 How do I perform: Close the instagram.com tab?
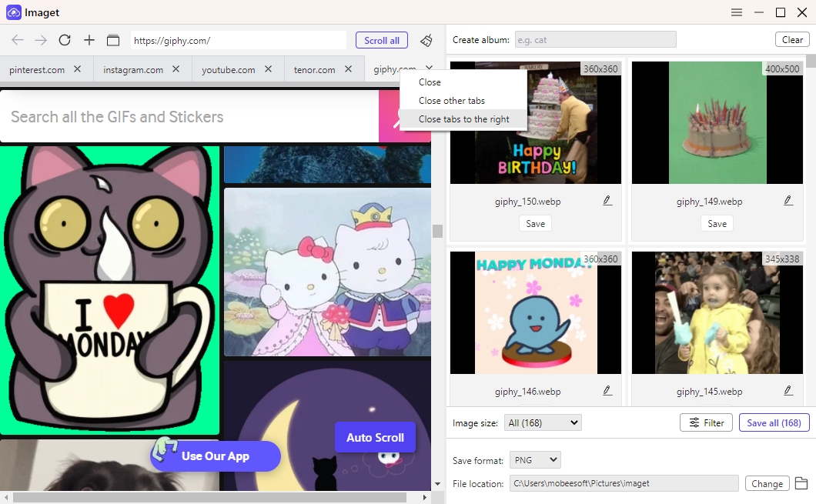[x=176, y=68]
